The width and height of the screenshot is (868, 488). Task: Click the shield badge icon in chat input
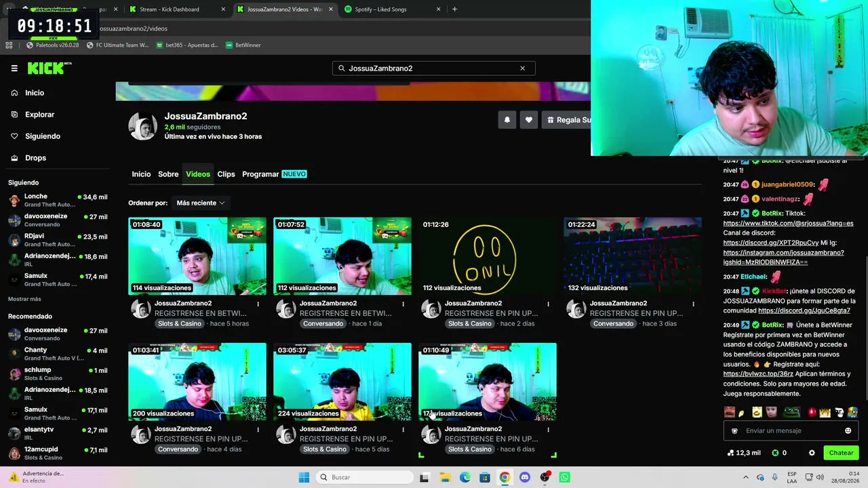[734, 431]
